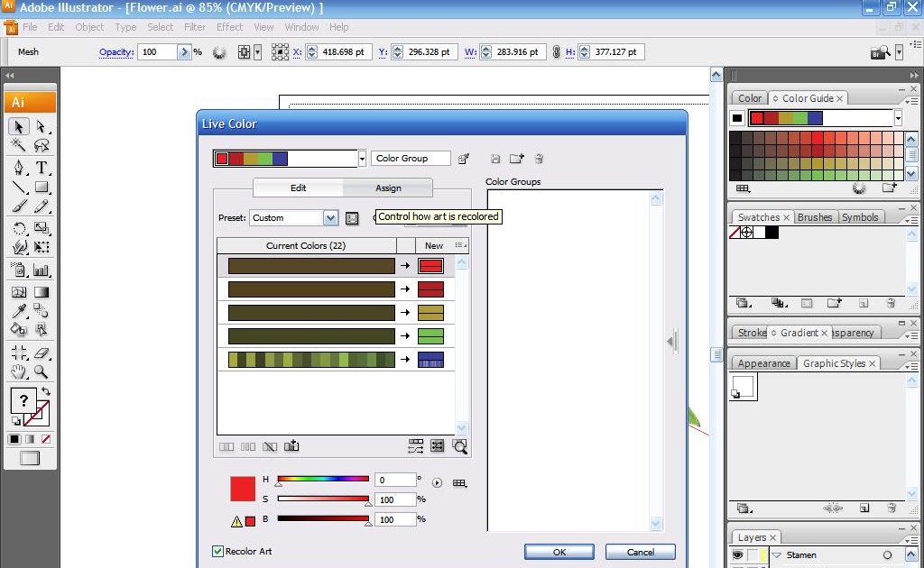The height and width of the screenshot is (568, 924).
Task: Select the Line Segment tool
Action: click(x=18, y=188)
